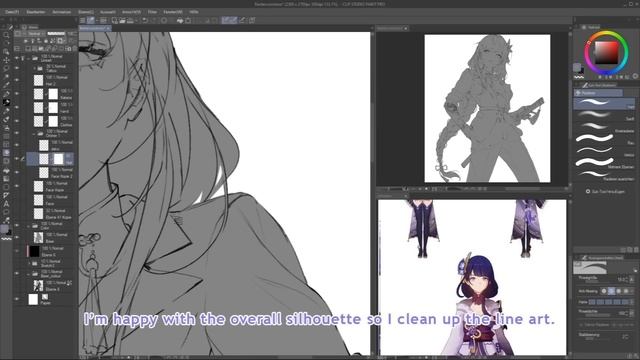Click the highlighted snap icon pair in command bar
Image resolution: width=640 pixels, height=360 pixels.
point(229,20)
